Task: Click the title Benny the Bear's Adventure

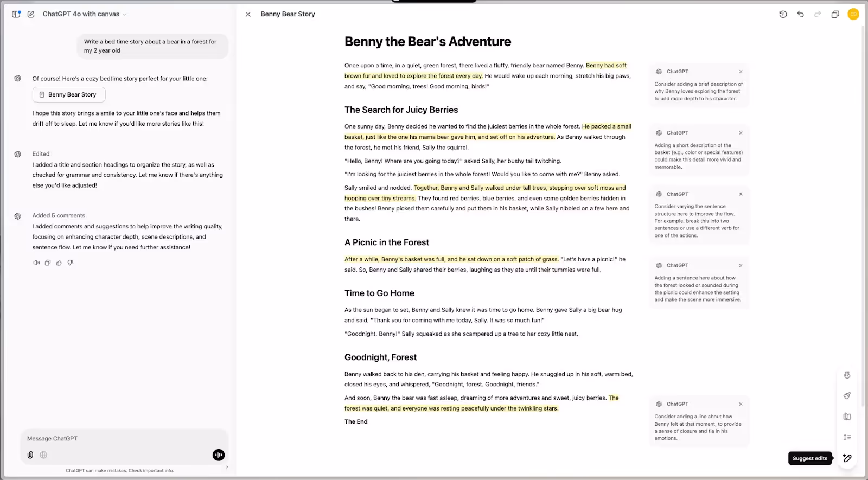Action: [427, 42]
